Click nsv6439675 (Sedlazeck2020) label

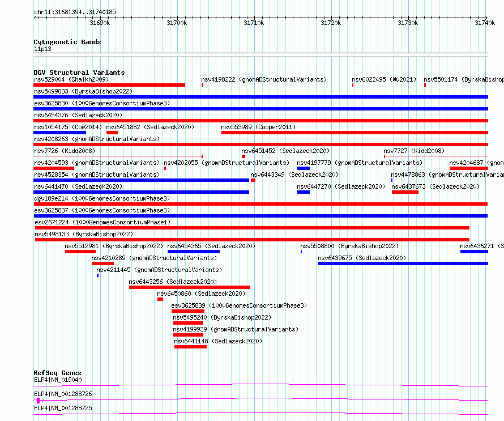pyautogui.click(x=362, y=258)
